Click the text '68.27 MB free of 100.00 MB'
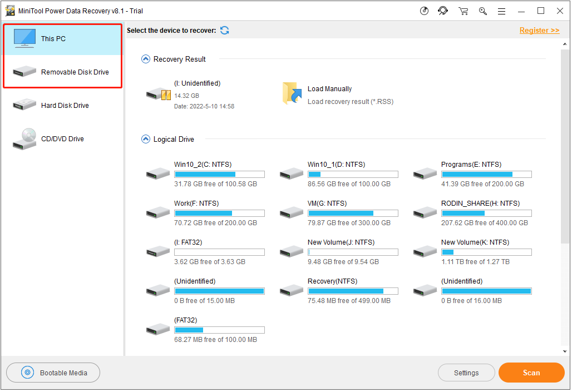Image resolution: width=572 pixels, height=392 pixels. [215, 340]
